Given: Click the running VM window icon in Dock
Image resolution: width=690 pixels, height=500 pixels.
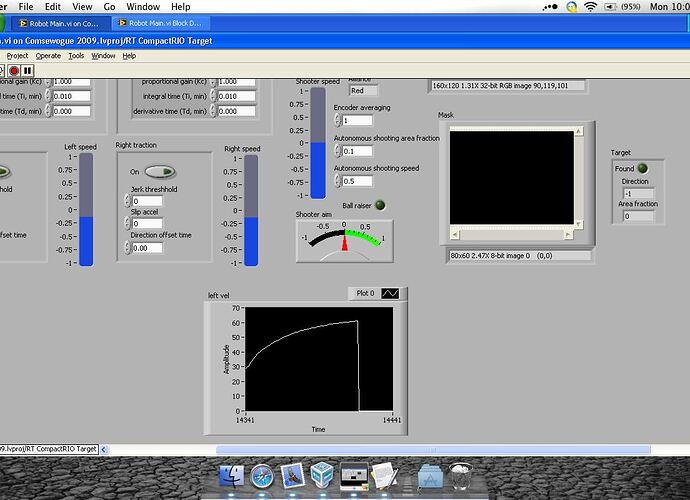Looking at the screenshot, I should (354, 476).
